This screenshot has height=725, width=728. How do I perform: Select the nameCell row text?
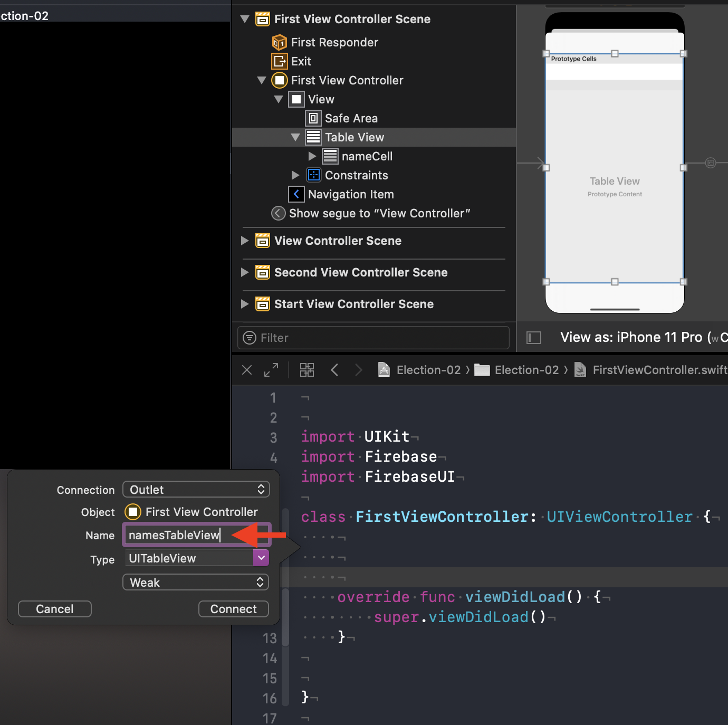[367, 156]
